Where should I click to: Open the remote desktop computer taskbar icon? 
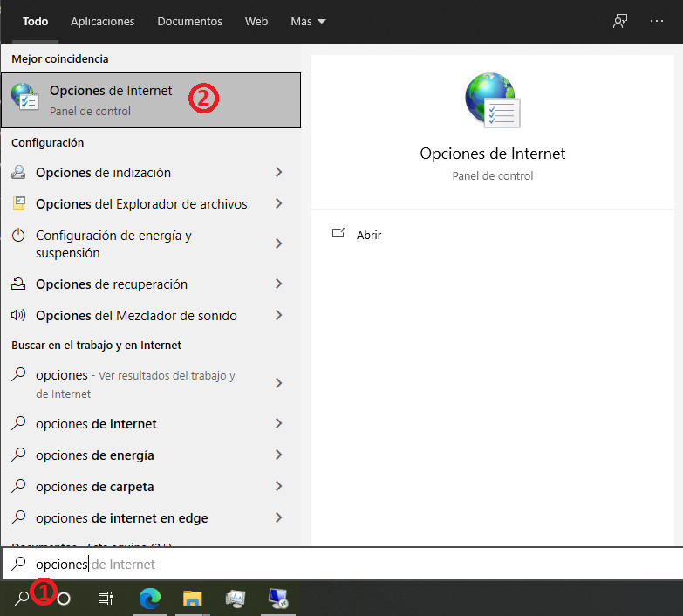coord(278,599)
